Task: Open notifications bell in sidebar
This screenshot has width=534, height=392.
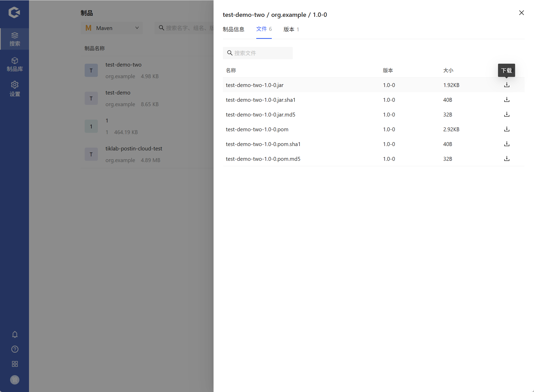Action: pos(15,335)
